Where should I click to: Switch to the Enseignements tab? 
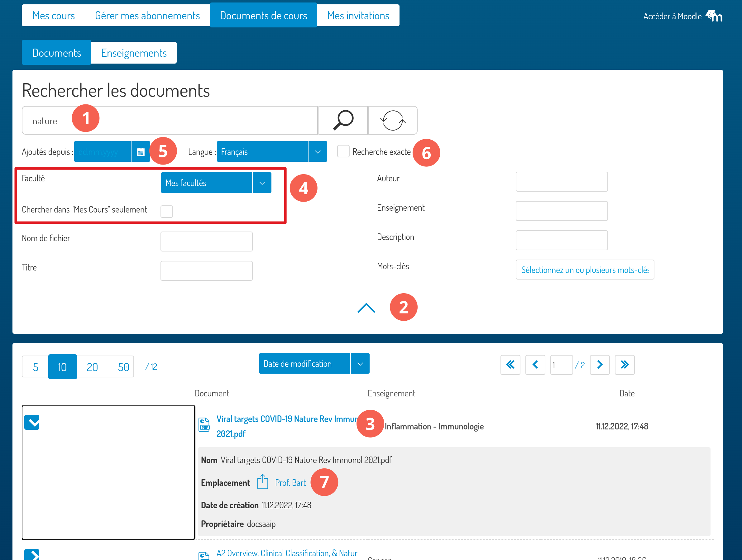(134, 53)
